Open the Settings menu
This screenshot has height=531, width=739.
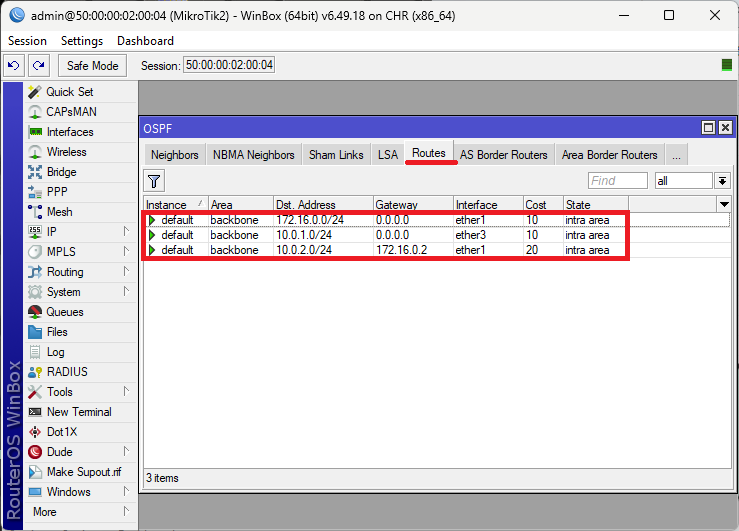[x=82, y=41]
